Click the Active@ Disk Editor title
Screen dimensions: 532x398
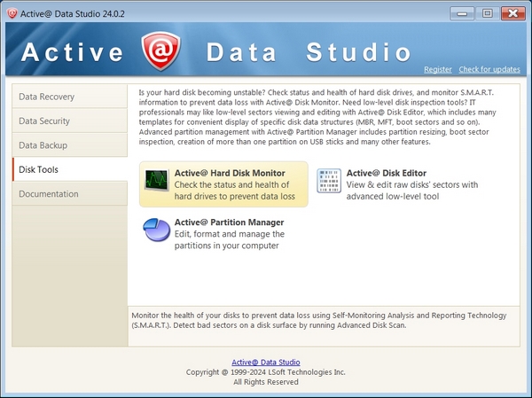point(386,173)
